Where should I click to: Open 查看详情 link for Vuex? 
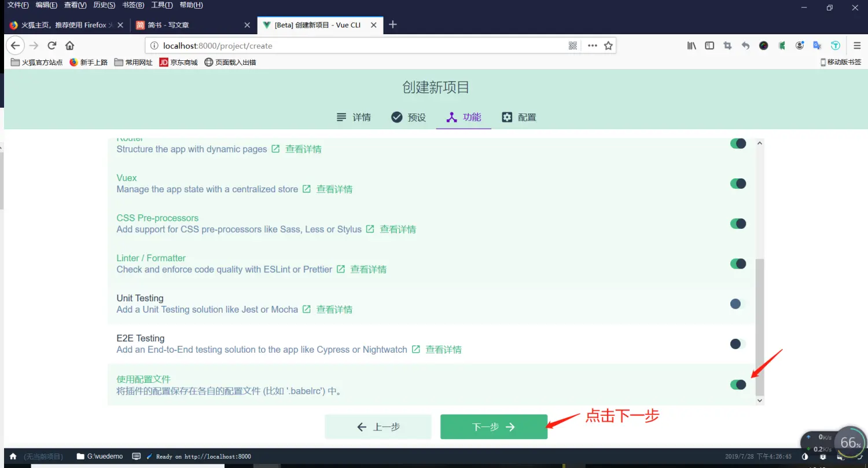(334, 189)
